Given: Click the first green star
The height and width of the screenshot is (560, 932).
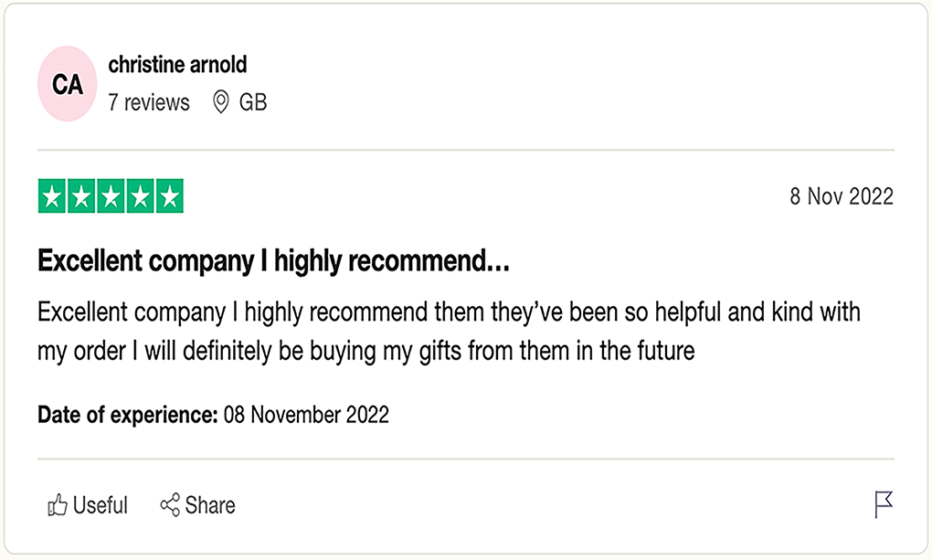Looking at the screenshot, I should 52,195.
